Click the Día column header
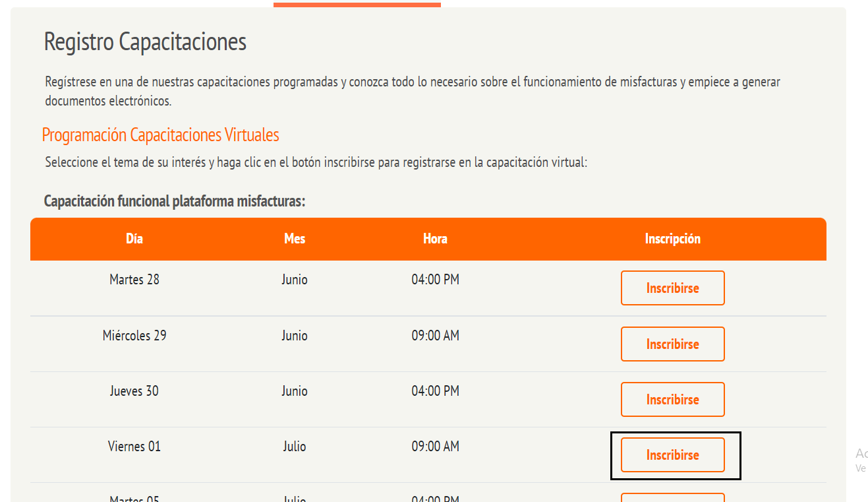This screenshot has width=868, height=502. [134, 239]
